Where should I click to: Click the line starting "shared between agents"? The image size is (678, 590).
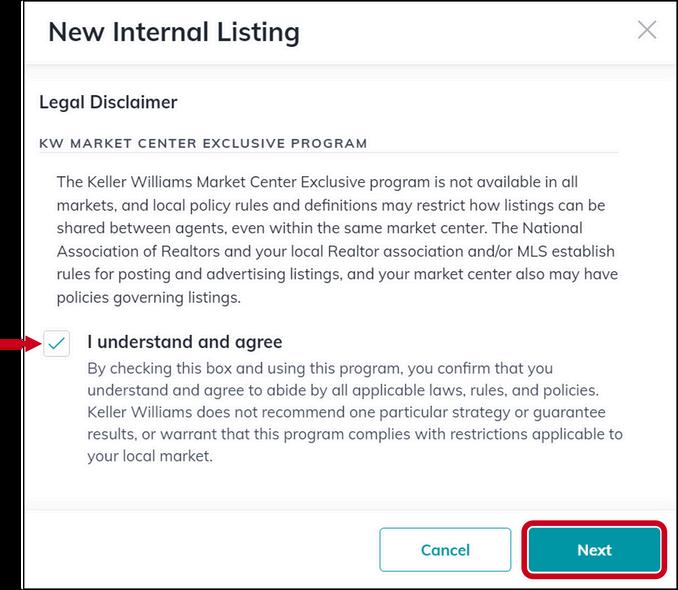319,228
